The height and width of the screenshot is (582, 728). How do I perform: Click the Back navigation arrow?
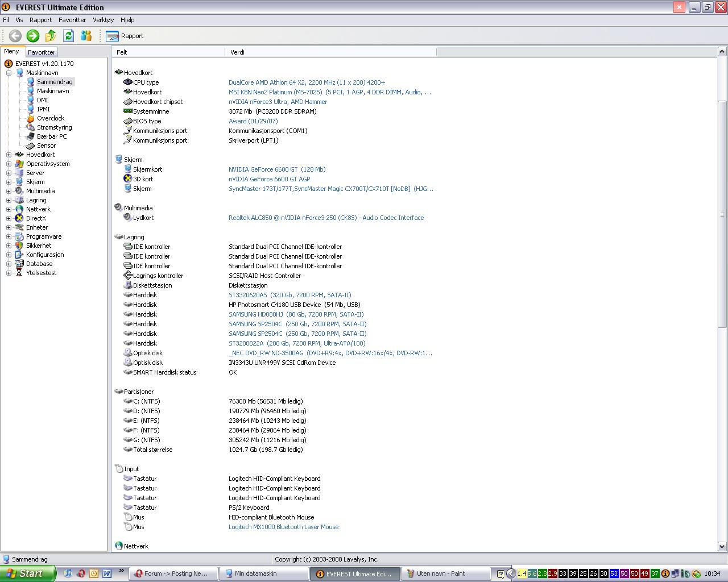point(15,36)
